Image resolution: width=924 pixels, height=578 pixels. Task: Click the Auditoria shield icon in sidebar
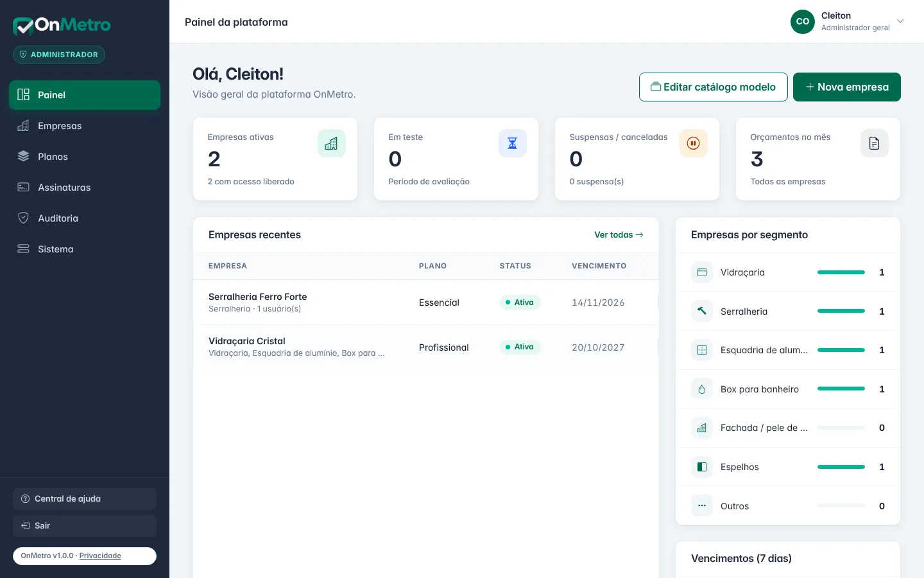24,218
